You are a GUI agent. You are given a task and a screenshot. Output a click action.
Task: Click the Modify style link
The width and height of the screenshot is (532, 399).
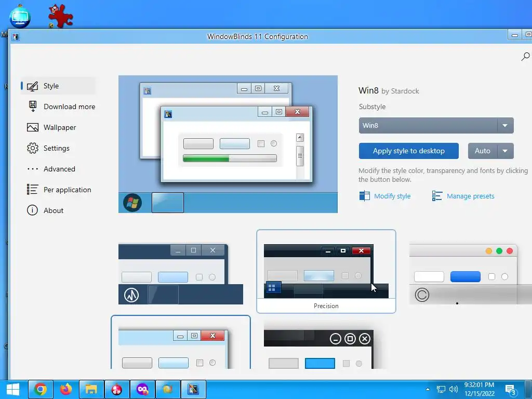pyautogui.click(x=392, y=196)
